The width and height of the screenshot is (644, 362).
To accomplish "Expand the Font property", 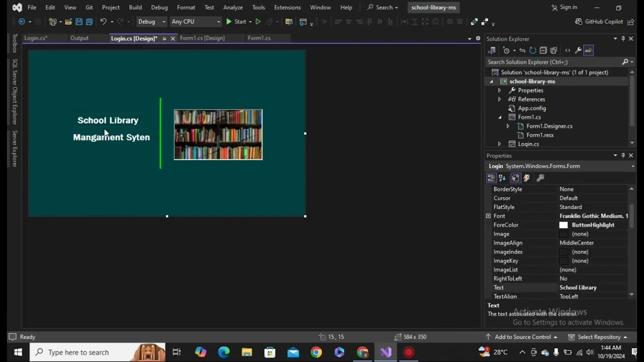I will [488, 216].
